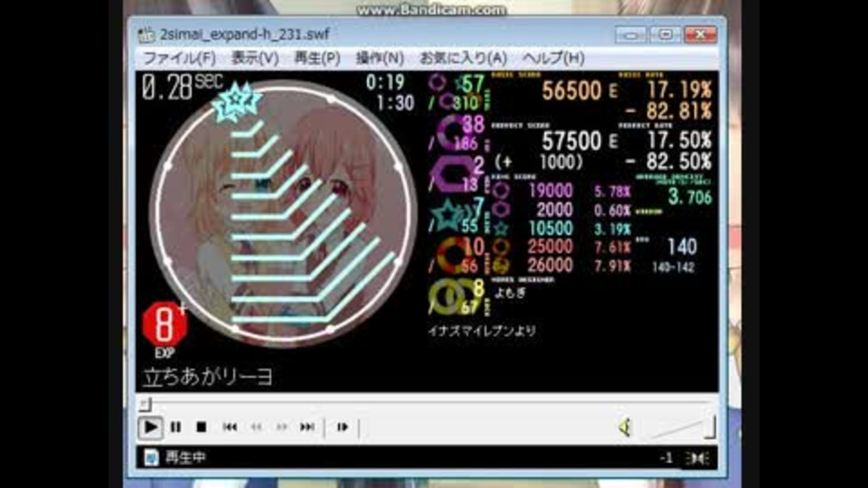Click the rate -82.81%

coord(669,111)
